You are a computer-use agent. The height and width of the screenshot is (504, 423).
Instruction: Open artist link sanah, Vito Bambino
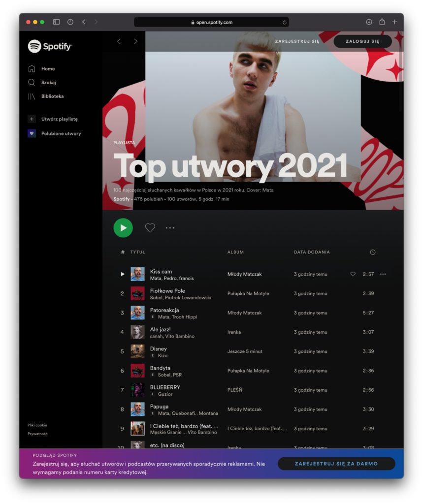172,336
